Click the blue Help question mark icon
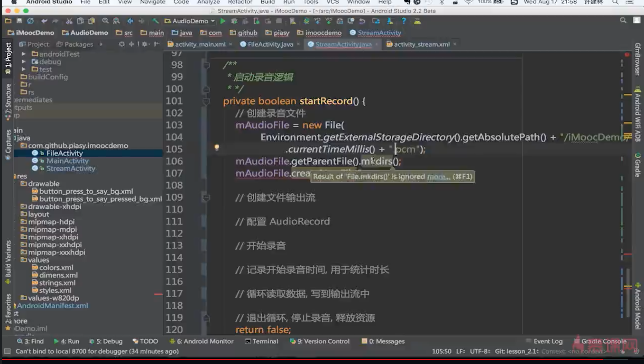The height and width of the screenshot is (364, 644). pyautogui.click(x=404, y=21)
